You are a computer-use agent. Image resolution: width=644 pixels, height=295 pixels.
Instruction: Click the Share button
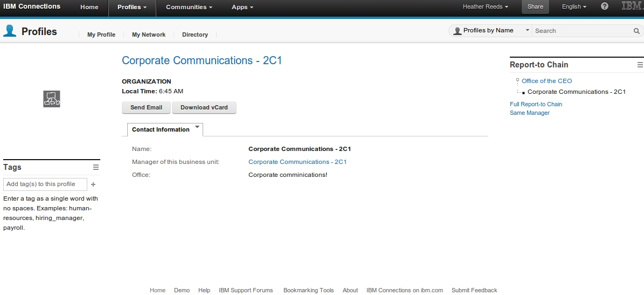[535, 7]
